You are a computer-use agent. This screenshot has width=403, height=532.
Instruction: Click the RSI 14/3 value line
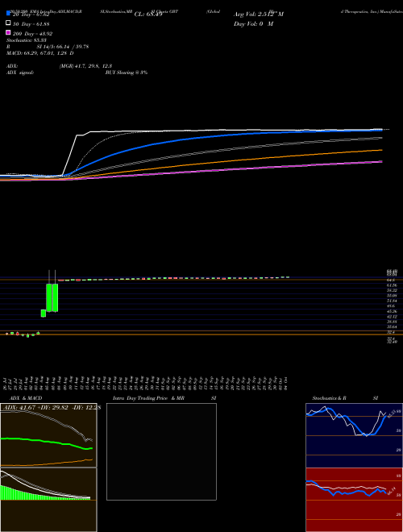tap(48, 47)
